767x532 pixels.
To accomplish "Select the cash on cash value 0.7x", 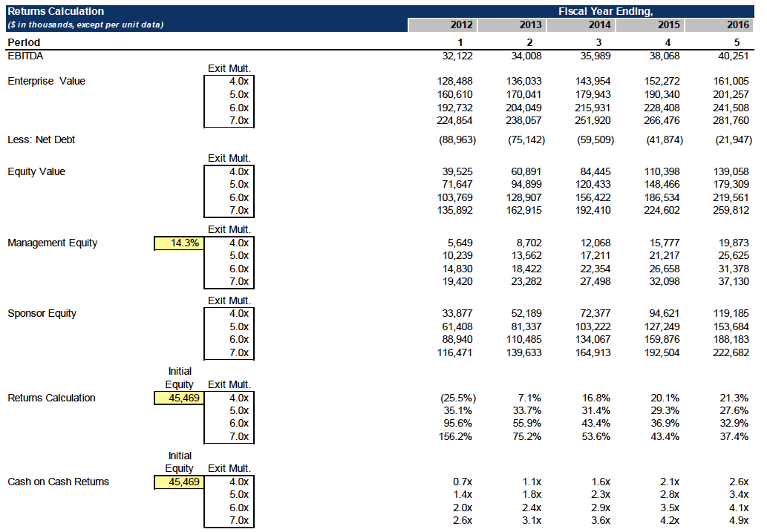I will point(463,482).
